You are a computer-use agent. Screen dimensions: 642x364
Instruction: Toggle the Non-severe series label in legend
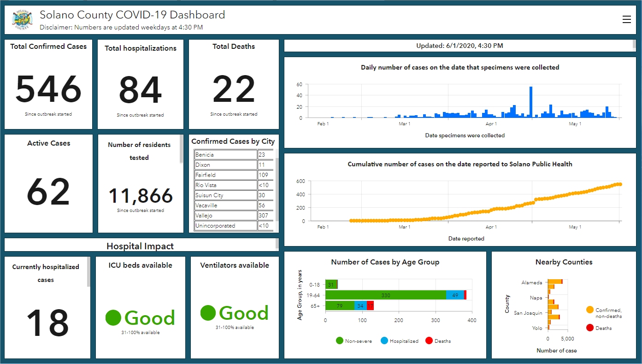(358, 341)
